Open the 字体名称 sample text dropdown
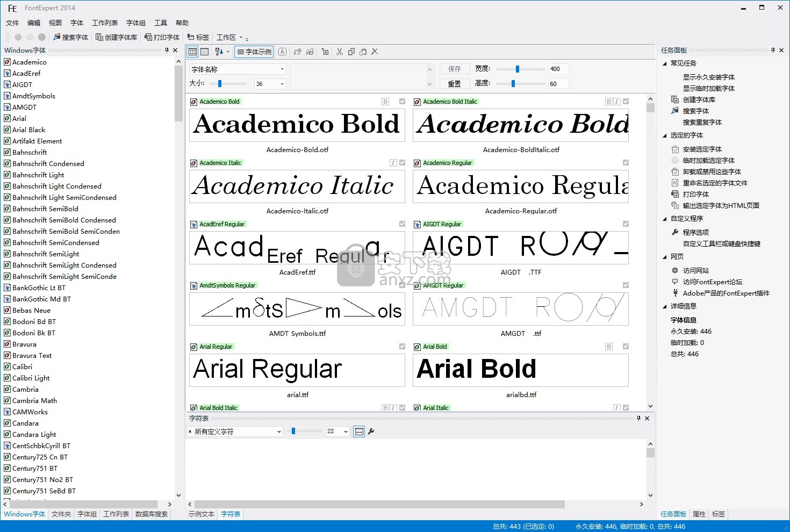The image size is (790, 532). pos(238,69)
